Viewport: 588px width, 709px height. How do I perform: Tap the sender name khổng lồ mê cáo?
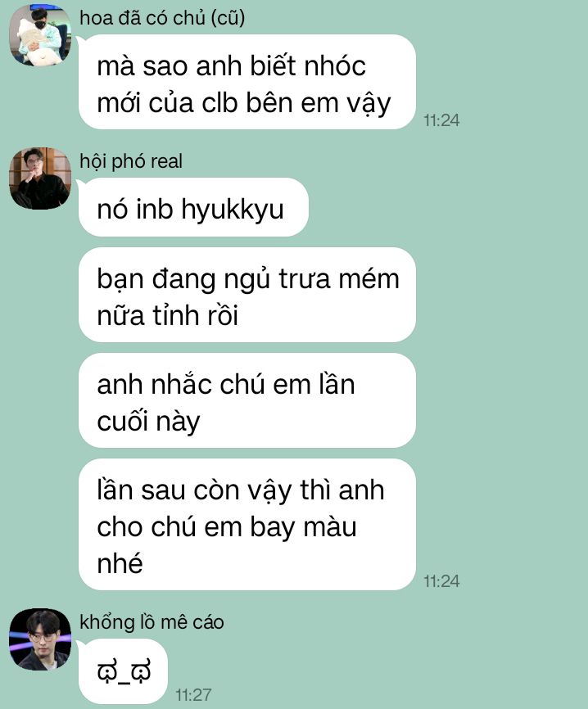click(x=152, y=622)
